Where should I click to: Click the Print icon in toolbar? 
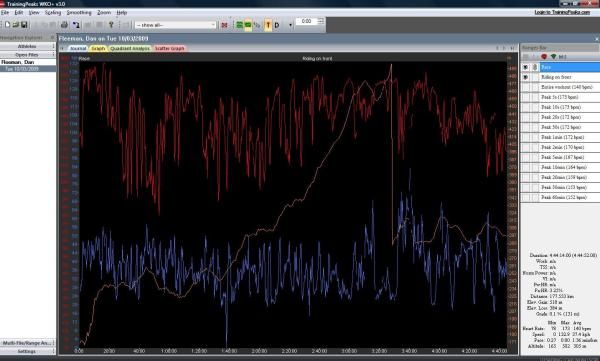[64, 25]
